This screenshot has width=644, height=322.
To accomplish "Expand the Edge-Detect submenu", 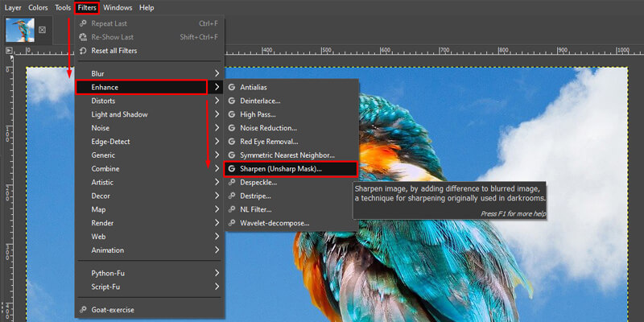I will coord(150,142).
